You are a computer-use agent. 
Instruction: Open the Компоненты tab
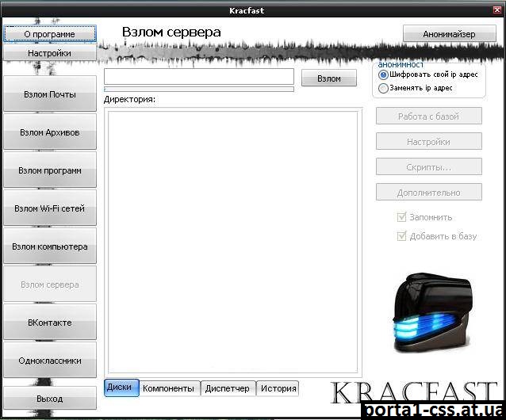click(x=168, y=388)
